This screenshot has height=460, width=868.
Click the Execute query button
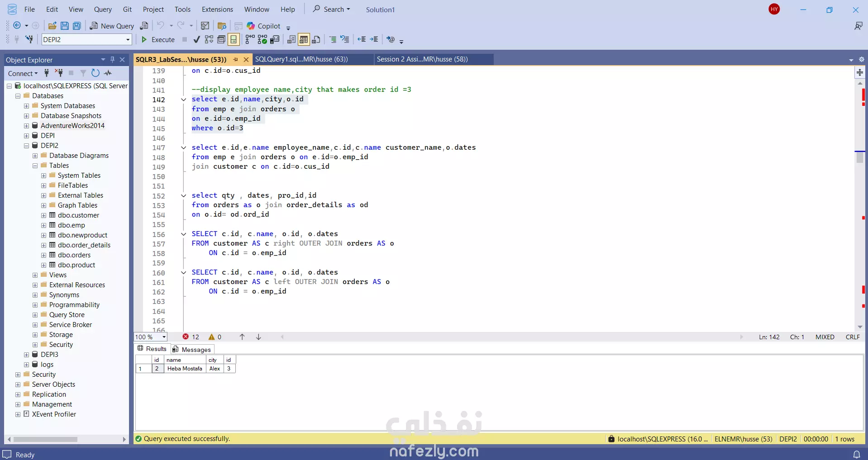[x=158, y=40]
